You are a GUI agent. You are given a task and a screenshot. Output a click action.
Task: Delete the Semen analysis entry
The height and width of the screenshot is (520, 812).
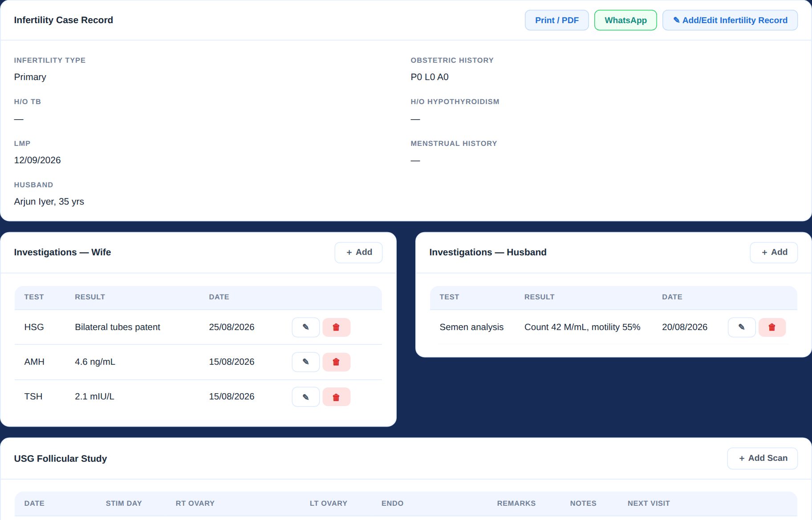coord(772,327)
